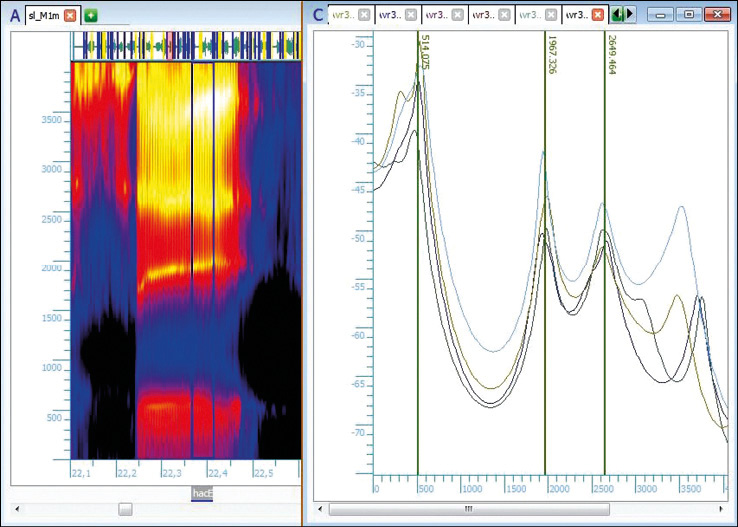Close the first wr3 tab in panel C
Image resolution: width=738 pixels, height=527 pixels.
tap(363, 15)
